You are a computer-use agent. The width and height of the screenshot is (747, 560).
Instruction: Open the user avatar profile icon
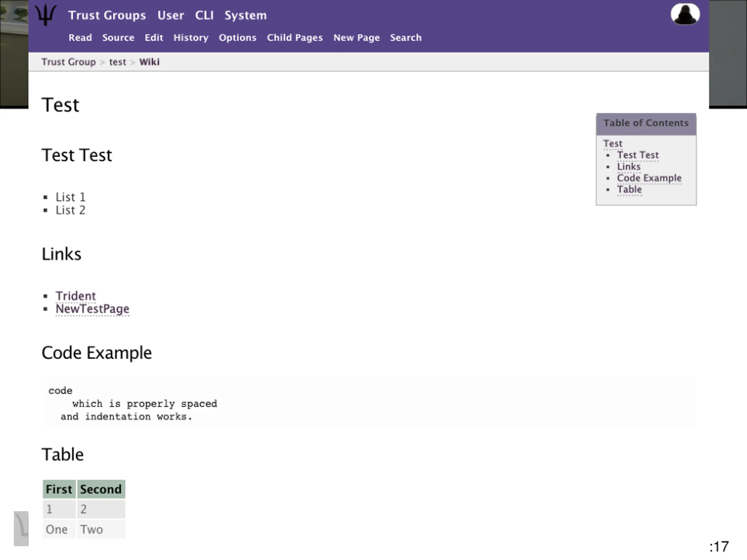(685, 14)
